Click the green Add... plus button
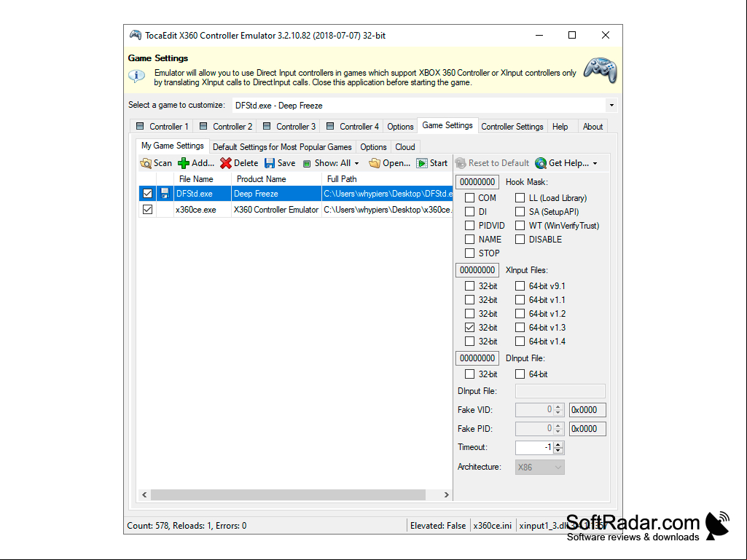747x560 pixels. [196, 163]
